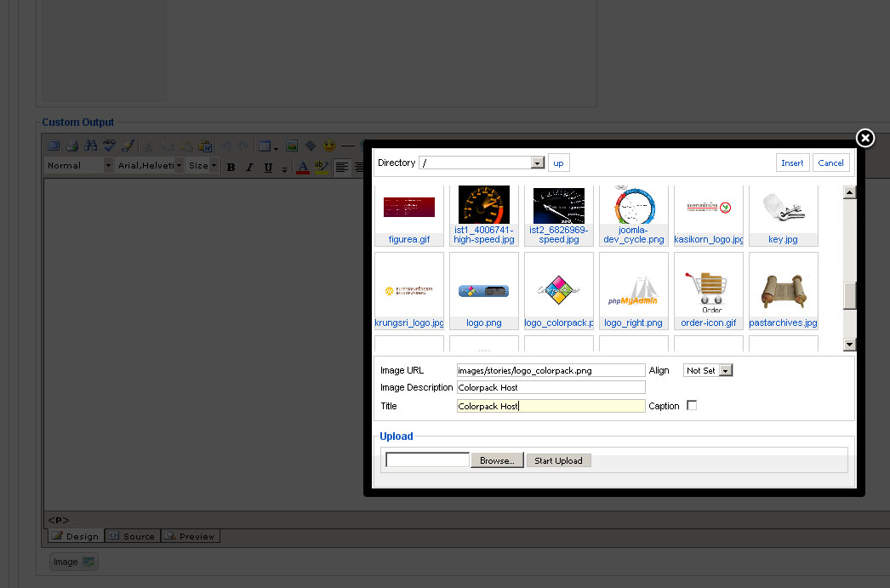The width and height of the screenshot is (890, 588).
Task: Click the ABC spell check icon
Action: click(x=110, y=146)
